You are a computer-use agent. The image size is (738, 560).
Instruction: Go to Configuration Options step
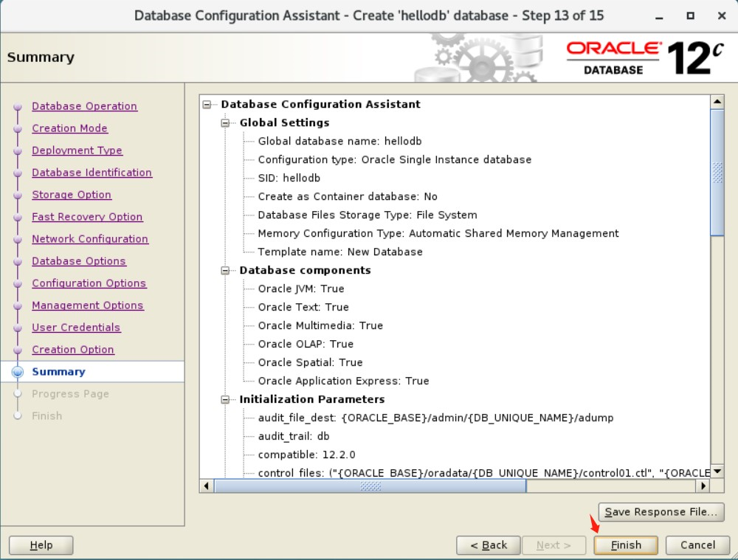89,283
